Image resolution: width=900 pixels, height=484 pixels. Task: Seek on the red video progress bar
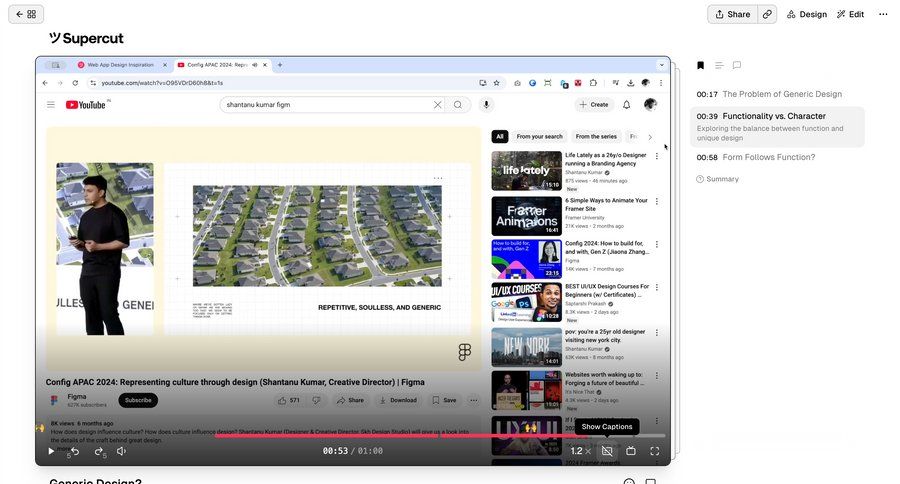[x=440, y=436]
